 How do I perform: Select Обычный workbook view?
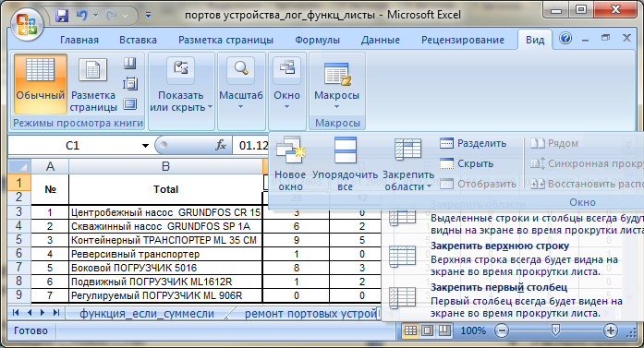tap(41, 84)
